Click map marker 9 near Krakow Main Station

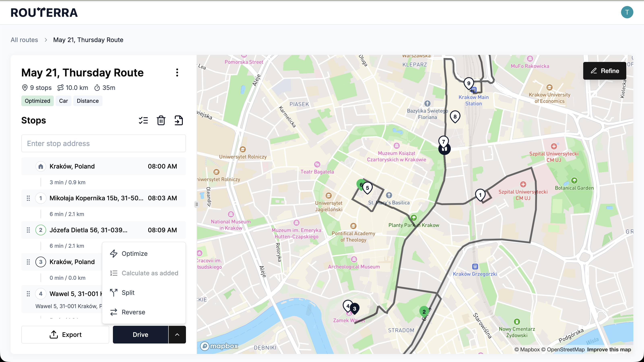pos(469,84)
